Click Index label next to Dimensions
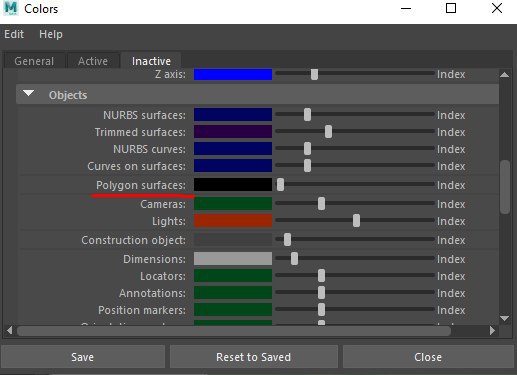517x375 pixels. point(451,259)
